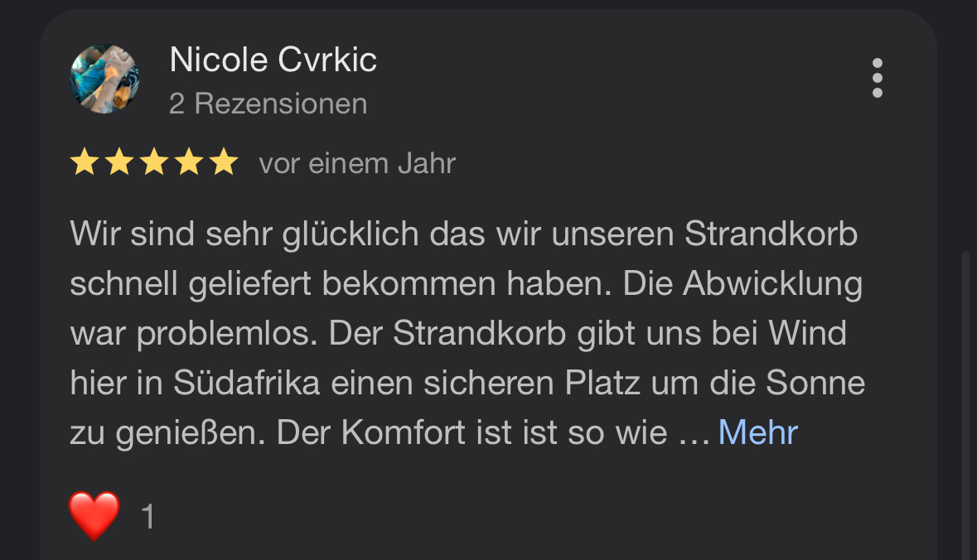Screen dimensions: 977x560
Task: Click the review line starting "schnell geliefert"
Action: point(466,284)
